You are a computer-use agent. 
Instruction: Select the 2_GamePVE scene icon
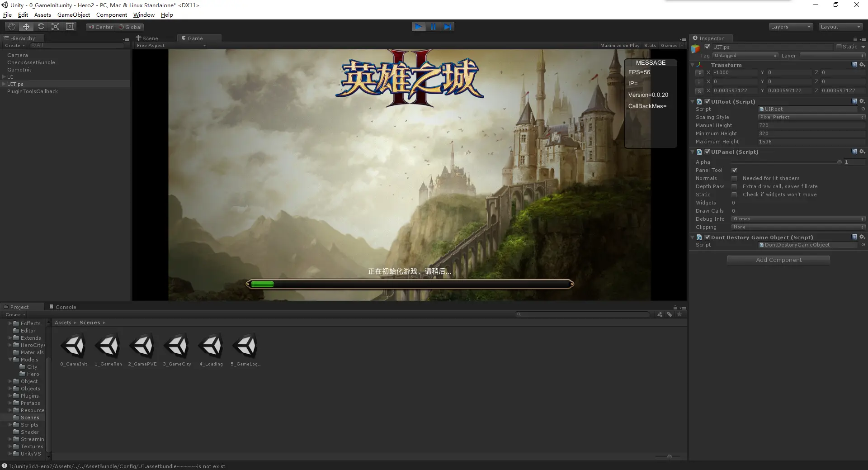pyautogui.click(x=142, y=346)
